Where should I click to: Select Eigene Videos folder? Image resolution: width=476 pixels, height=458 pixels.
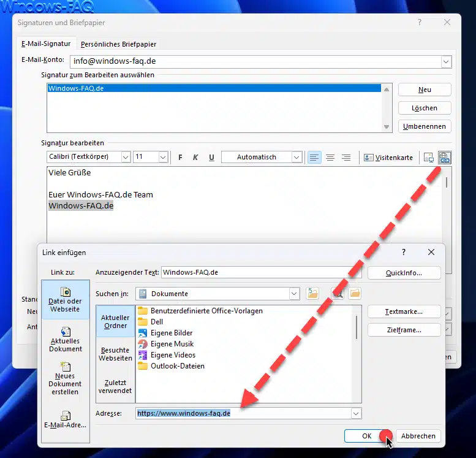tap(167, 354)
